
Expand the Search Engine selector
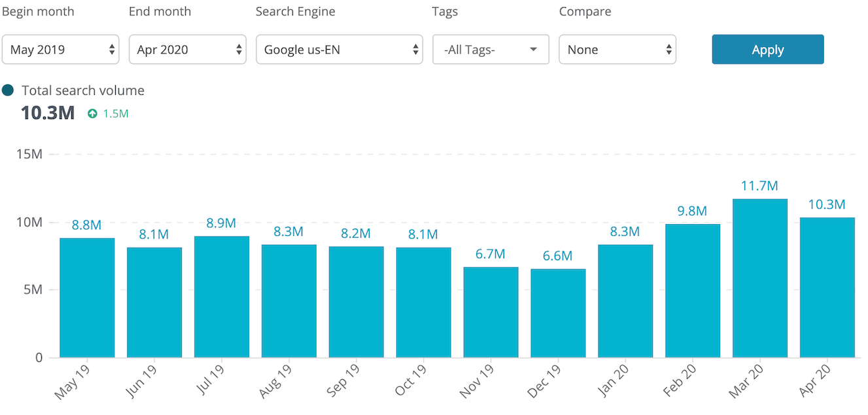(339, 49)
